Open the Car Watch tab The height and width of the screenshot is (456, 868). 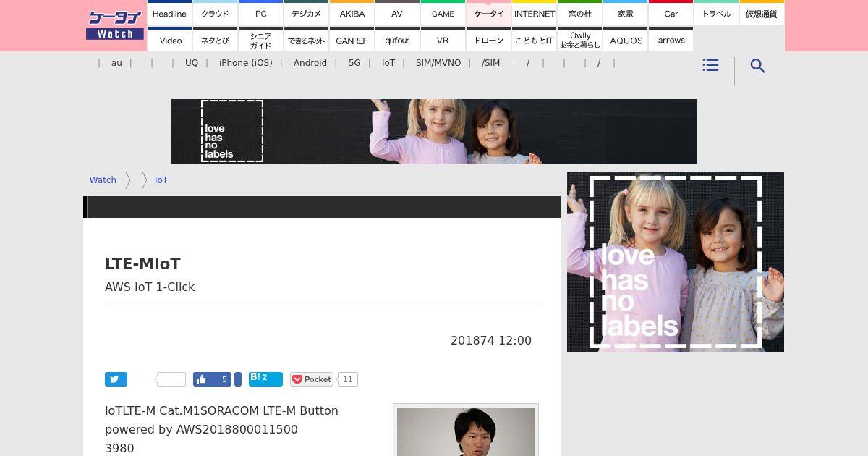point(671,14)
